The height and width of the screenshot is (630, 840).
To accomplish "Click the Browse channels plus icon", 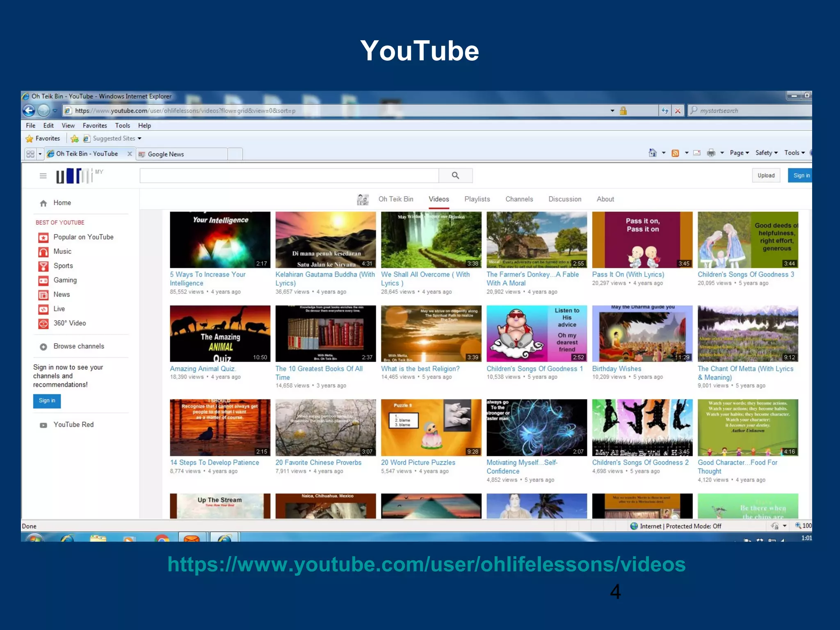I will [43, 347].
